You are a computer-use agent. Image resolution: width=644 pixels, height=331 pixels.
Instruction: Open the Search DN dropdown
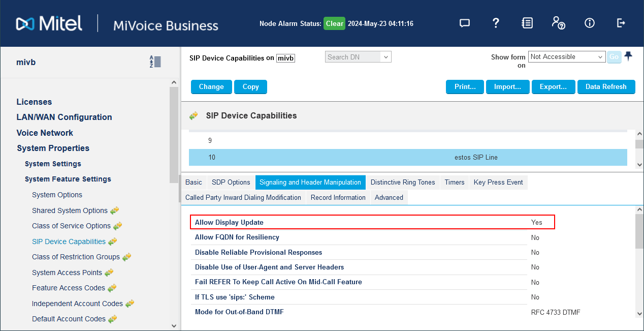pos(358,57)
